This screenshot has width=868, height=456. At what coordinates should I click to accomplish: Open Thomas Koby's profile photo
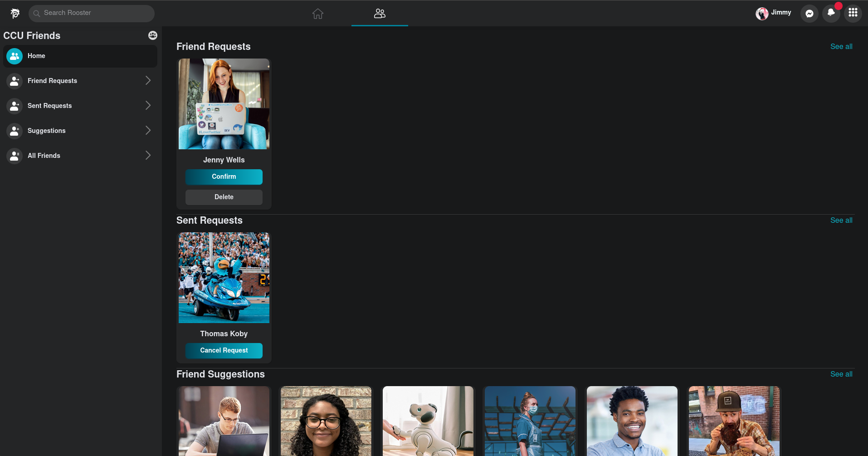(224, 278)
